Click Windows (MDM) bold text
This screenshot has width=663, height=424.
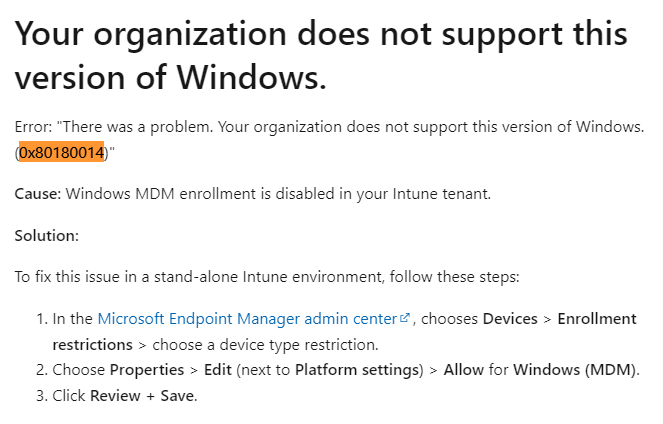point(574,370)
